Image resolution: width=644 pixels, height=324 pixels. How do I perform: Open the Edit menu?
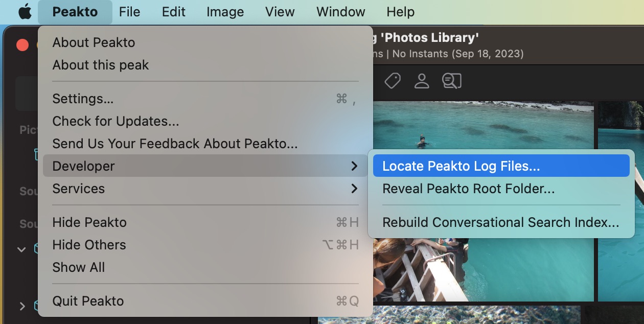point(174,12)
